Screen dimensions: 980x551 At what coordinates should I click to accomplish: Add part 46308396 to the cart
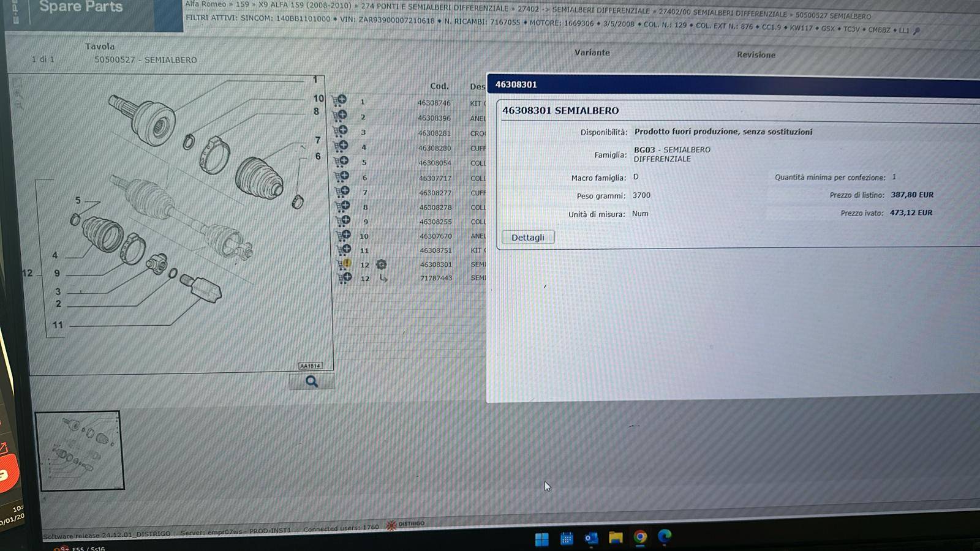click(340, 115)
